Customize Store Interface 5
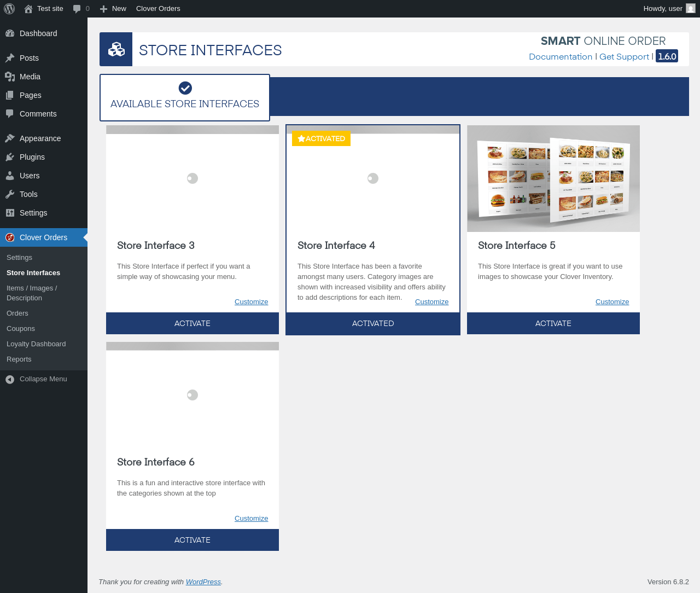The width and height of the screenshot is (700, 593). click(612, 302)
